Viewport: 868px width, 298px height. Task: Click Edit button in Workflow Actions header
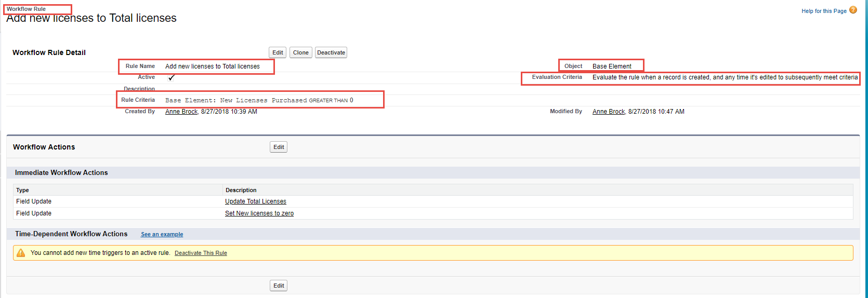[x=279, y=147]
